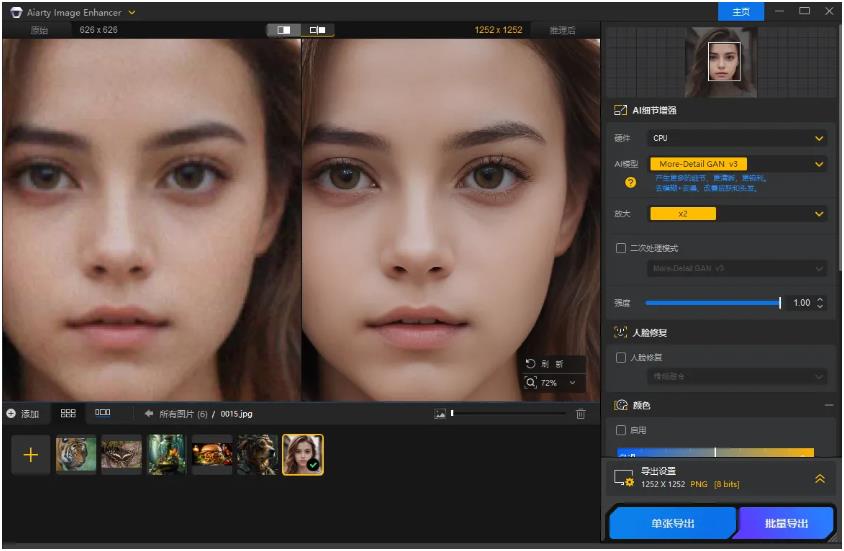Click the 所有图片 (6) breadcrumb
The height and width of the screenshot is (551, 844).
pos(183,414)
